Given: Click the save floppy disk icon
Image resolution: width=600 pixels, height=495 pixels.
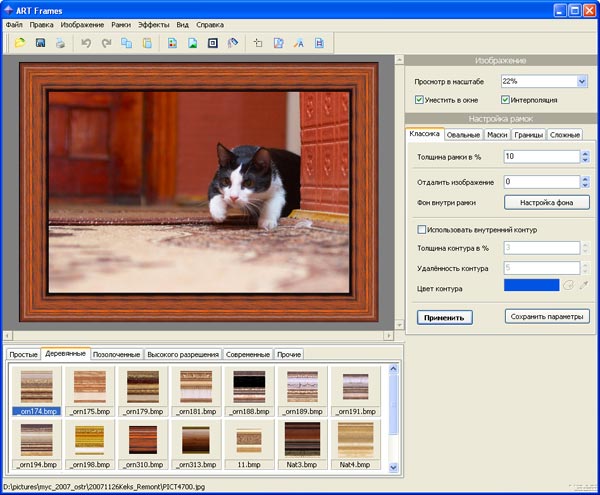Looking at the screenshot, I should click(40, 43).
